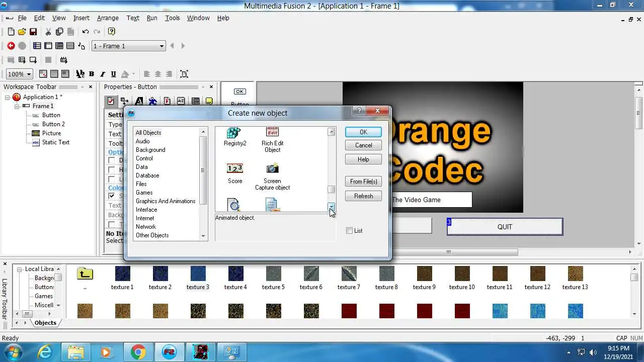Select 'Button 2' in the workspace tree

click(x=53, y=124)
